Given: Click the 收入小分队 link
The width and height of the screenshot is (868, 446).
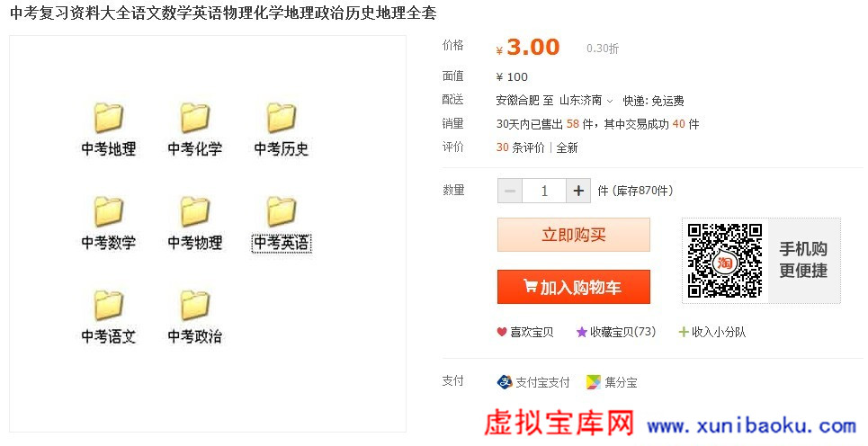Looking at the screenshot, I should (x=711, y=332).
